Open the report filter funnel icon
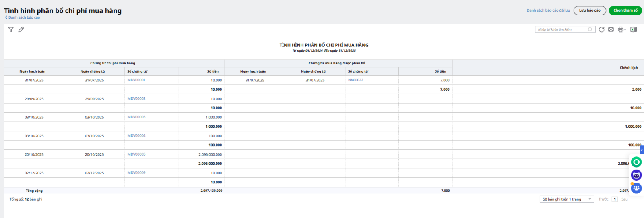The image size is (644, 218). [x=11, y=29]
